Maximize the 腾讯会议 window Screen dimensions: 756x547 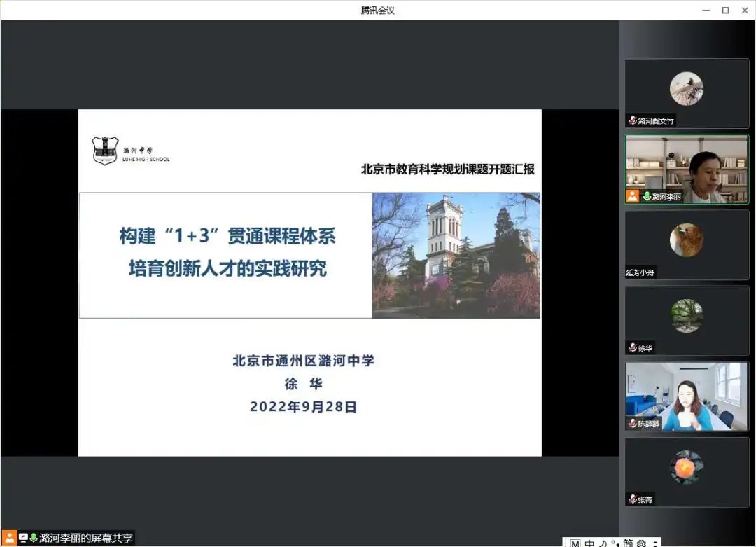(x=725, y=10)
